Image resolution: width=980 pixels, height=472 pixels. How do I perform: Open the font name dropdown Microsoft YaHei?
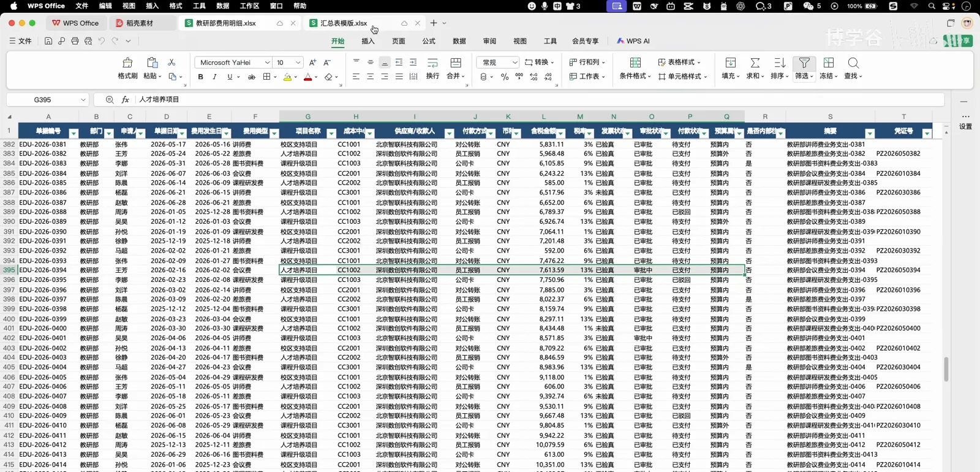pos(267,63)
